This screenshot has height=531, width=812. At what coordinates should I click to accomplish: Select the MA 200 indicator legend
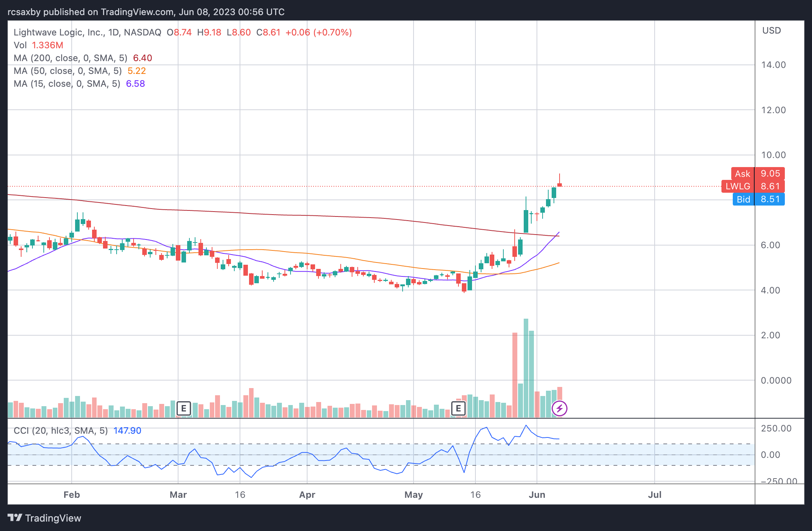(83, 58)
